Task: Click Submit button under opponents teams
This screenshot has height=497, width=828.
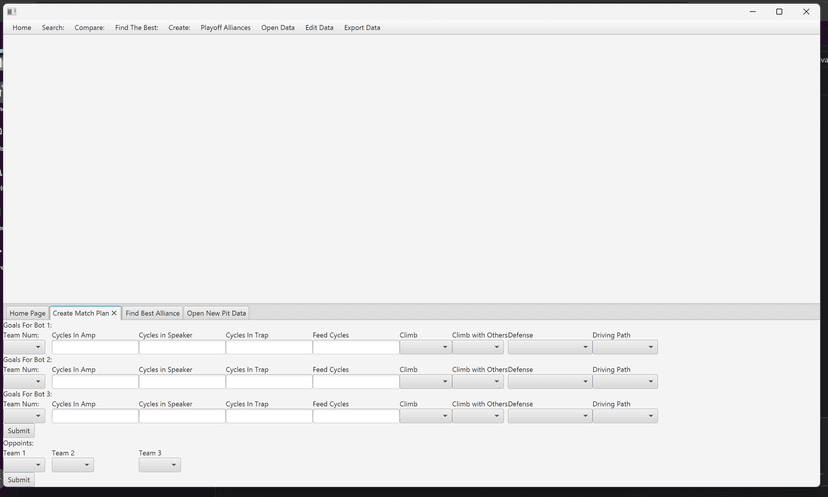Action: [18, 480]
